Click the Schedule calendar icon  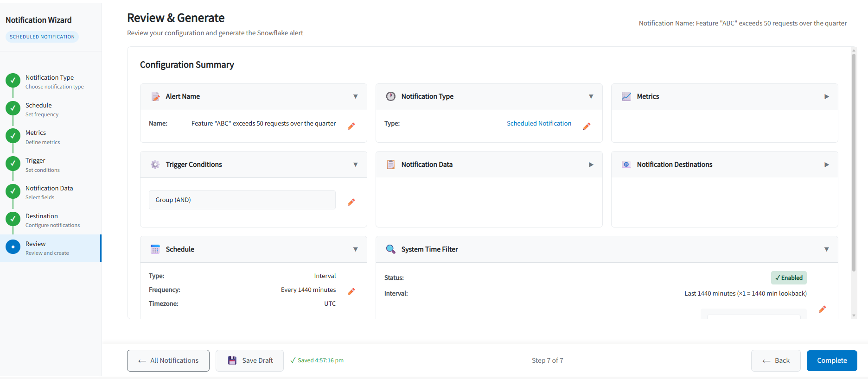tap(155, 249)
